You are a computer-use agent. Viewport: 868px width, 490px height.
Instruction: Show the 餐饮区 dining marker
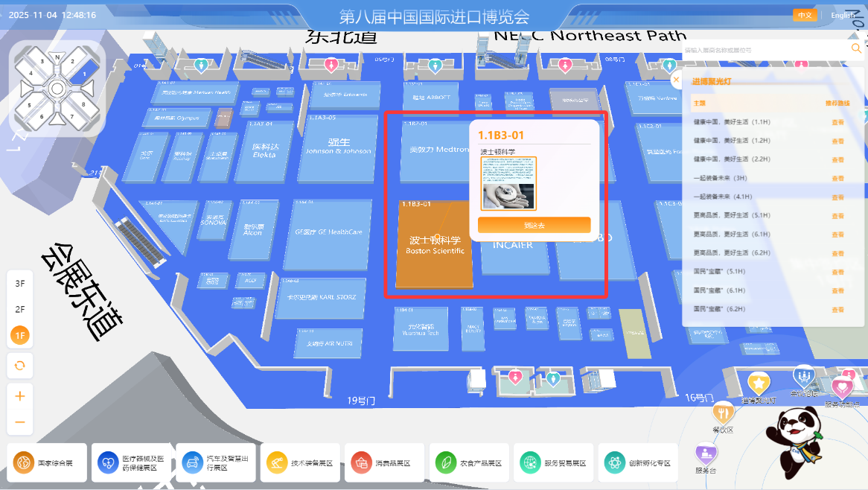click(x=722, y=413)
